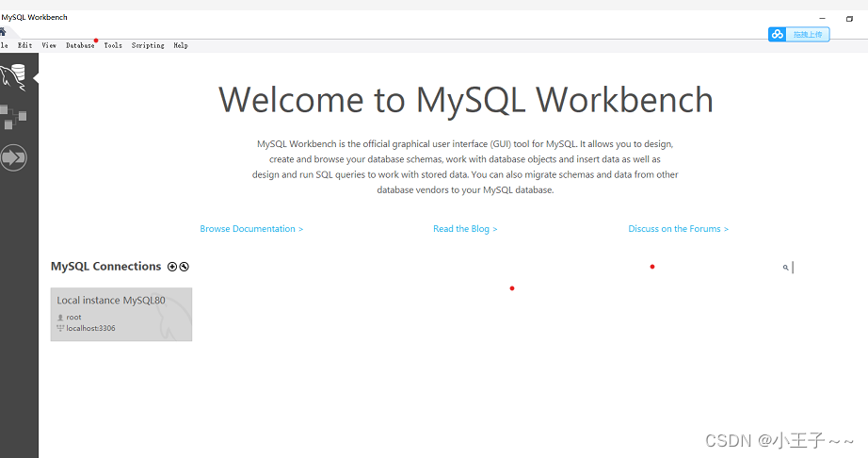Open the Models sidebar icon

pyautogui.click(x=13, y=117)
